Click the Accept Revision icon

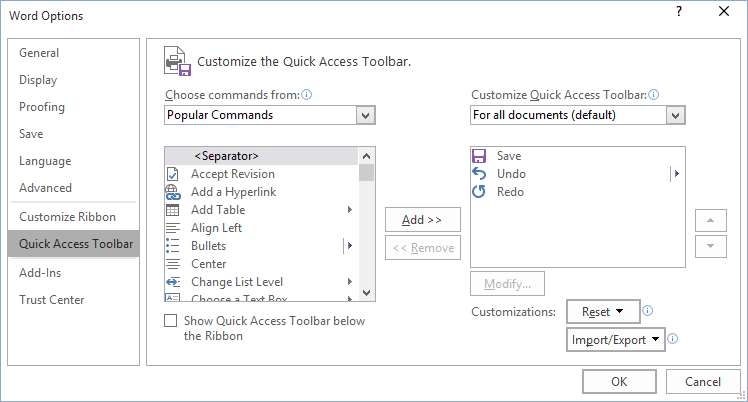(x=172, y=174)
